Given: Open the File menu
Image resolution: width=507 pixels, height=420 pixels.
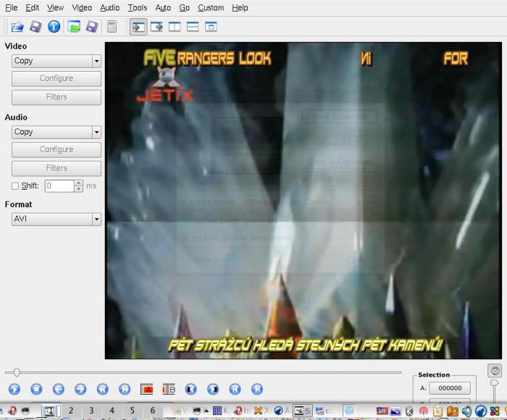Looking at the screenshot, I should (x=12, y=8).
